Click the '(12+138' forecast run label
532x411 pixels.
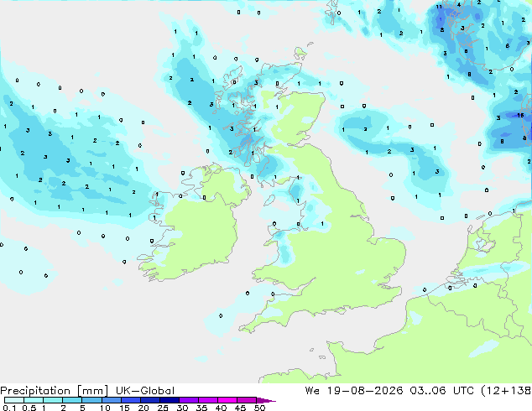[x=506, y=391]
